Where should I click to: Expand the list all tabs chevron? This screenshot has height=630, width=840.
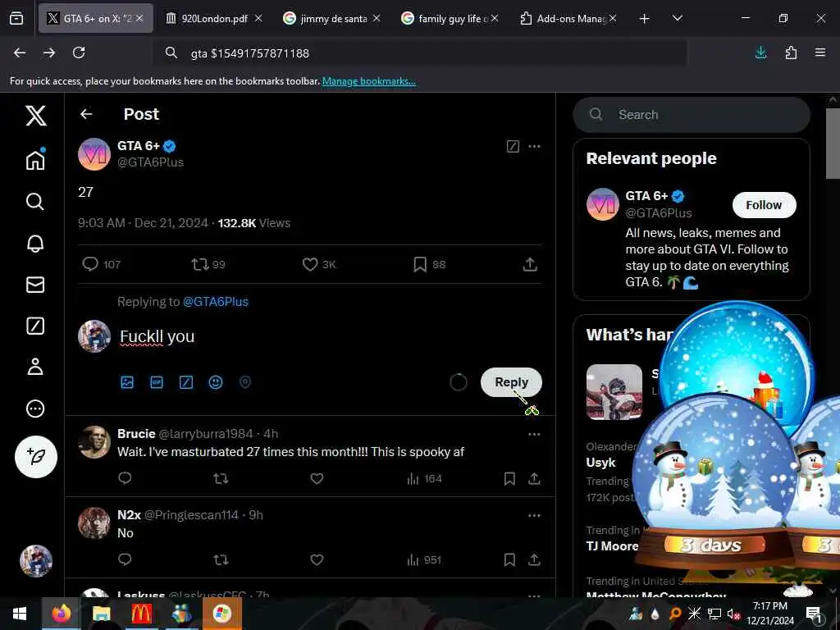(x=677, y=18)
